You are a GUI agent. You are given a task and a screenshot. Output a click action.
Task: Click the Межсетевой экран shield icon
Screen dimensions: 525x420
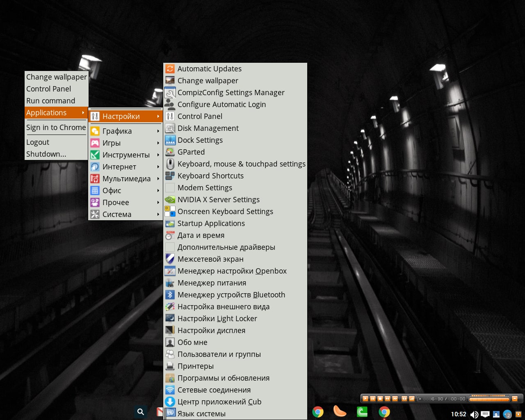(170, 259)
